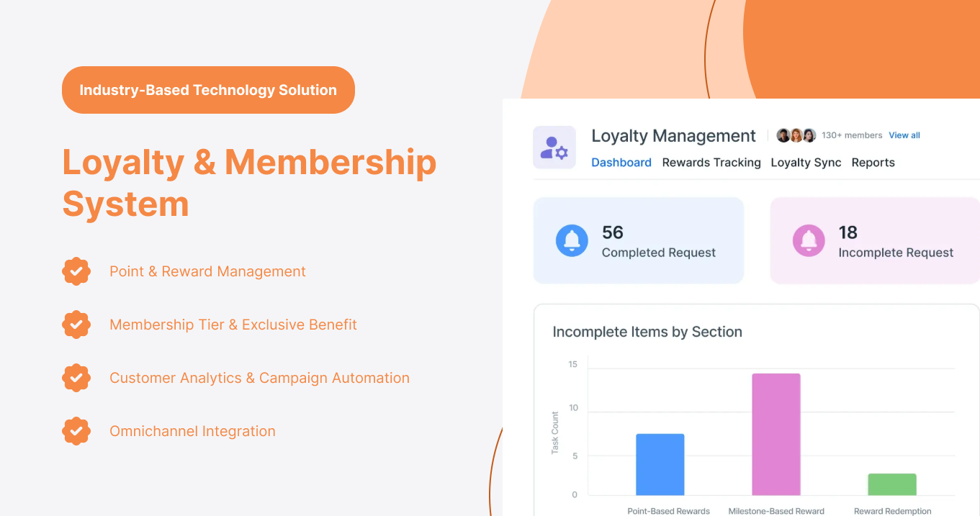The width and height of the screenshot is (980, 516).
Task: Open the first member avatar photo
Action: 783,135
